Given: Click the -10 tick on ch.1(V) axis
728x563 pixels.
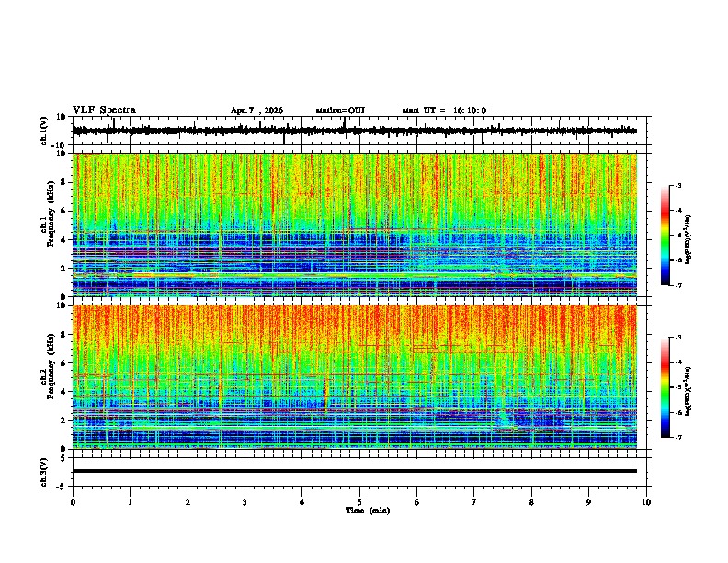Looking at the screenshot, I should [60, 145].
